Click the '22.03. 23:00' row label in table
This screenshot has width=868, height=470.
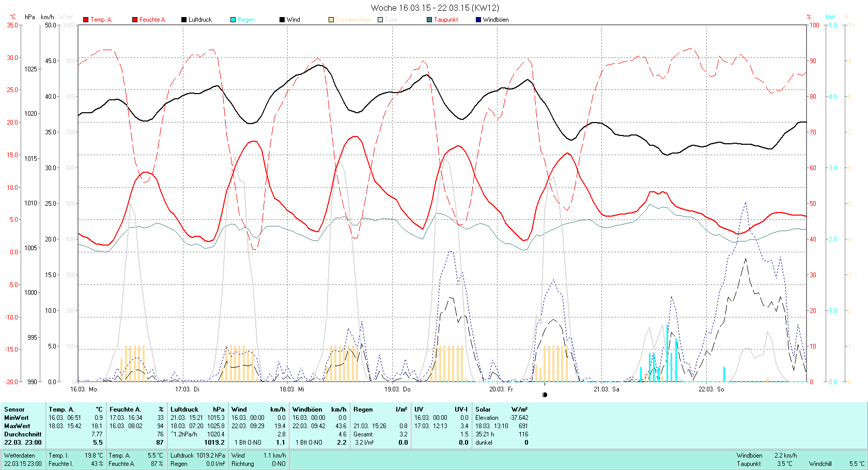coord(23,443)
